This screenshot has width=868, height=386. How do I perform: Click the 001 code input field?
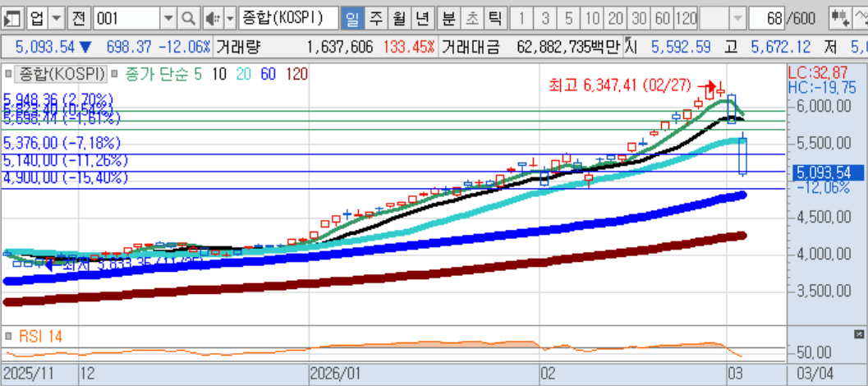click(x=126, y=19)
